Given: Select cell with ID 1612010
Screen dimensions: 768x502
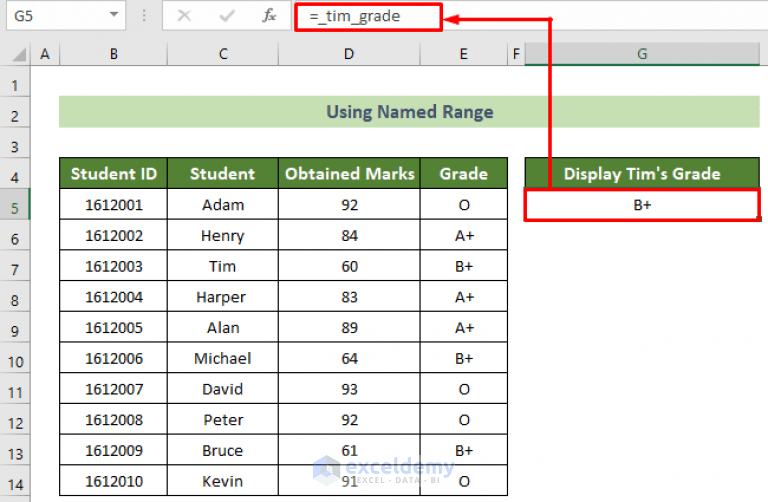Looking at the screenshot, I should click(114, 481).
